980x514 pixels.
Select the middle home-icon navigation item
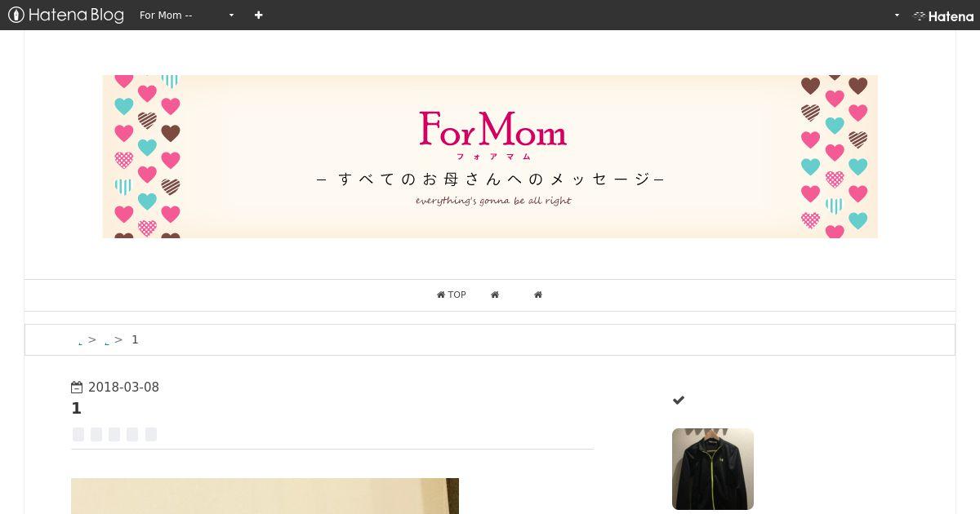(x=495, y=295)
